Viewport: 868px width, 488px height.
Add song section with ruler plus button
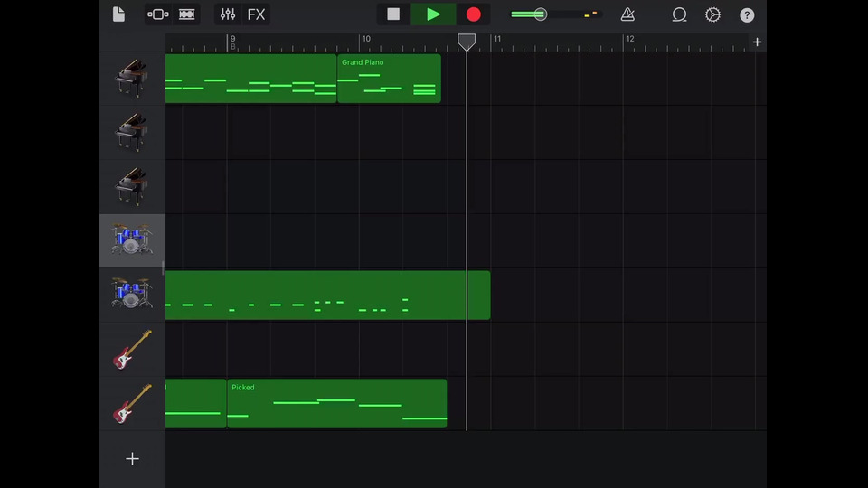click(758, 42)
